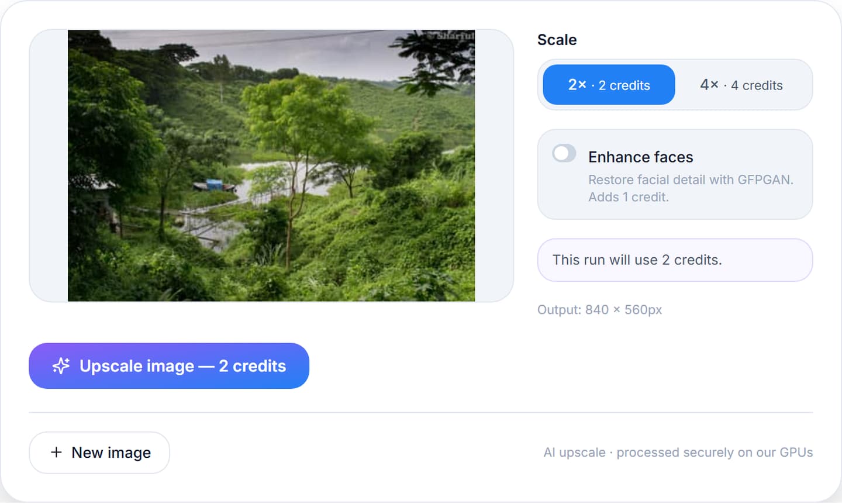Click the landscape photo preview
Screen dimensions: 842x504
point(271,166)
